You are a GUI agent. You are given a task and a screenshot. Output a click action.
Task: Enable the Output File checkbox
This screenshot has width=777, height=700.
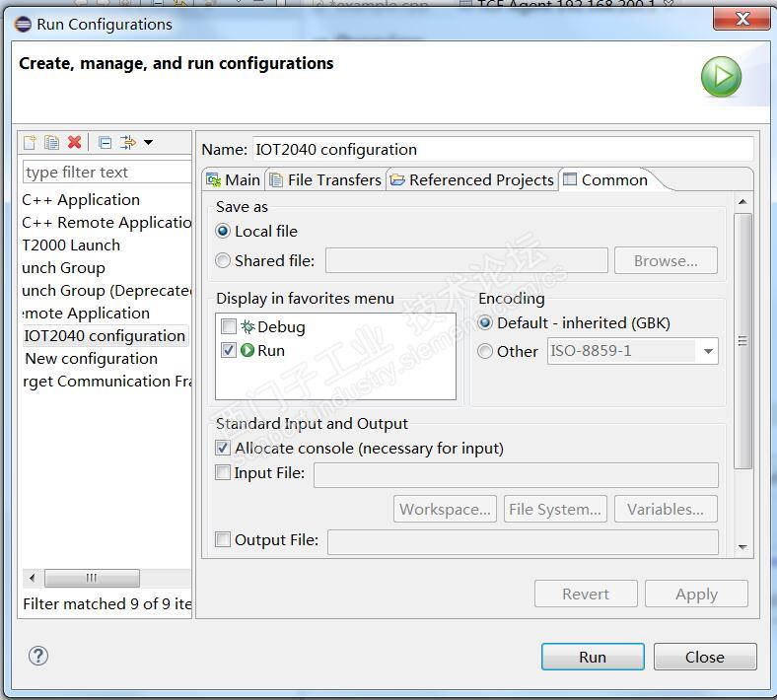click(x=223, y=539)
